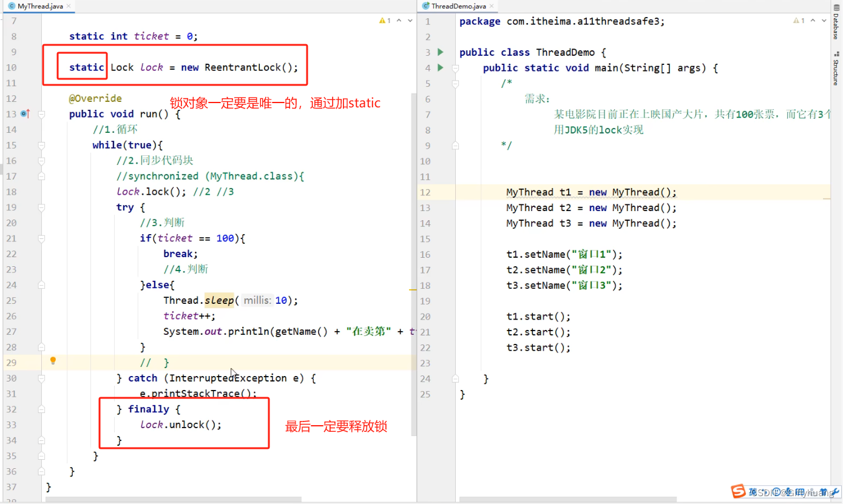Click 'MyThread t2 = new MyThread();' line
Screen dimensions: 843x504
[591, 208]
